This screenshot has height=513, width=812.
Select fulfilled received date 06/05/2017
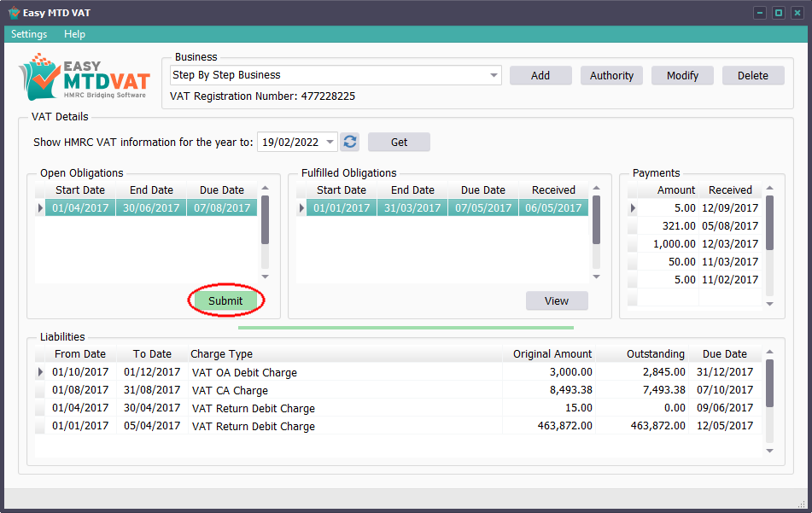click(553, 208)
